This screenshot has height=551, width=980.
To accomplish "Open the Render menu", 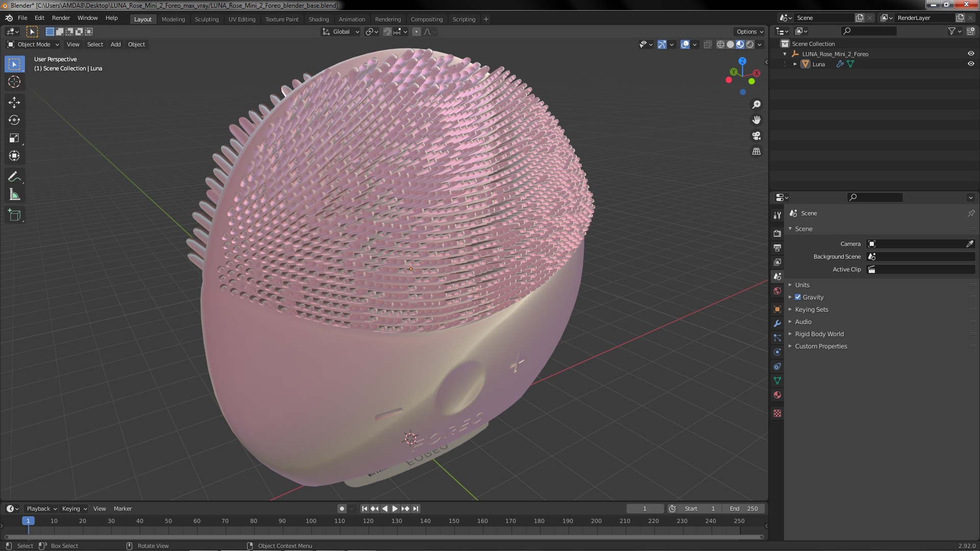I will pyautogui.click(x=61, y=18).
